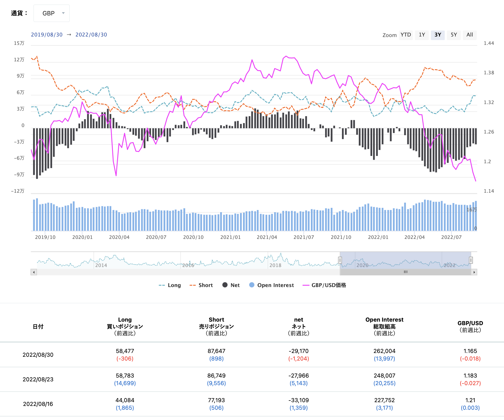Click the 2022/01 x-axis label
The height and width of the screenshot is (420, 504).
pyautogui.click(x=378, y=237)
